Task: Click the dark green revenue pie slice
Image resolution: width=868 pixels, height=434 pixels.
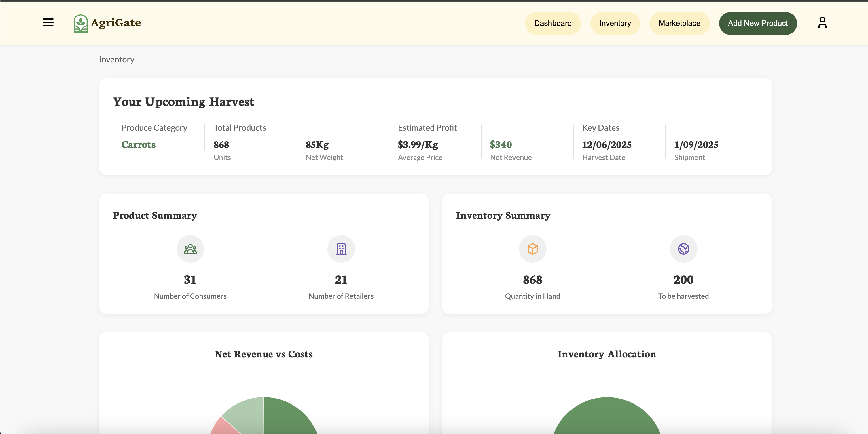Action: (288, 418)
